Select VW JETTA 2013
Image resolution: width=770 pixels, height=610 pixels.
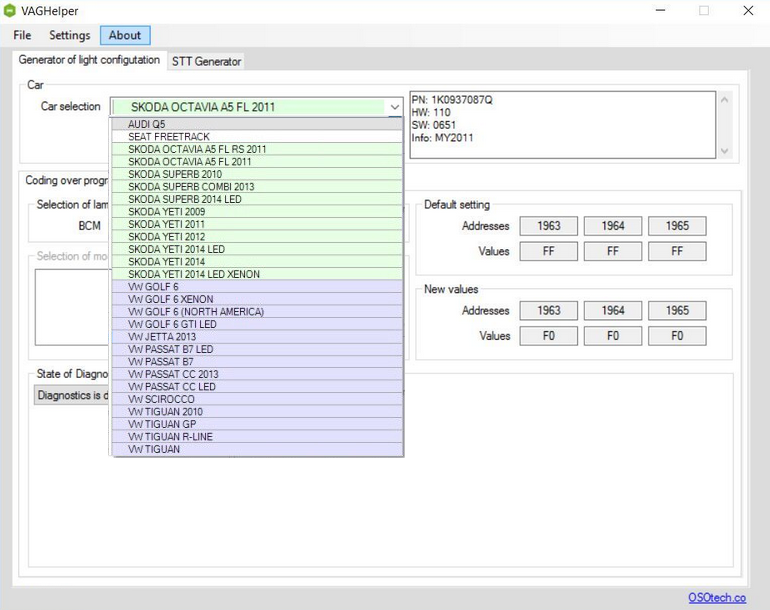257,337
